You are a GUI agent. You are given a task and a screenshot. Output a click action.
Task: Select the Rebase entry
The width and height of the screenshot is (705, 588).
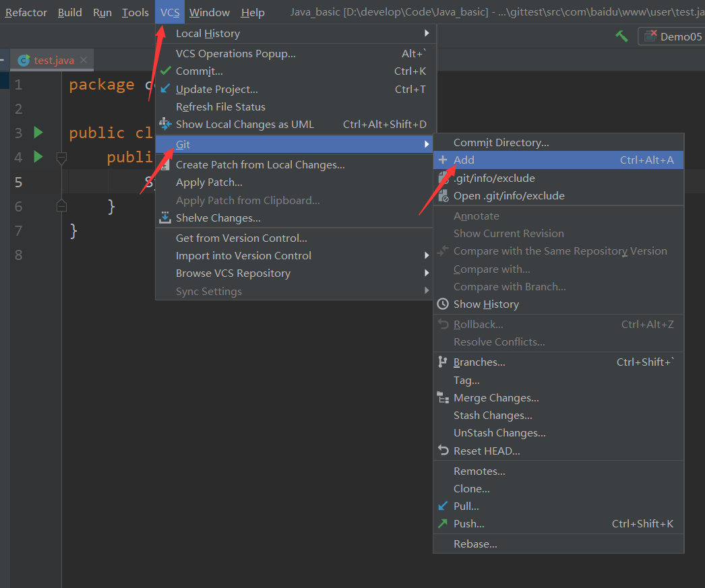[559, 544]
